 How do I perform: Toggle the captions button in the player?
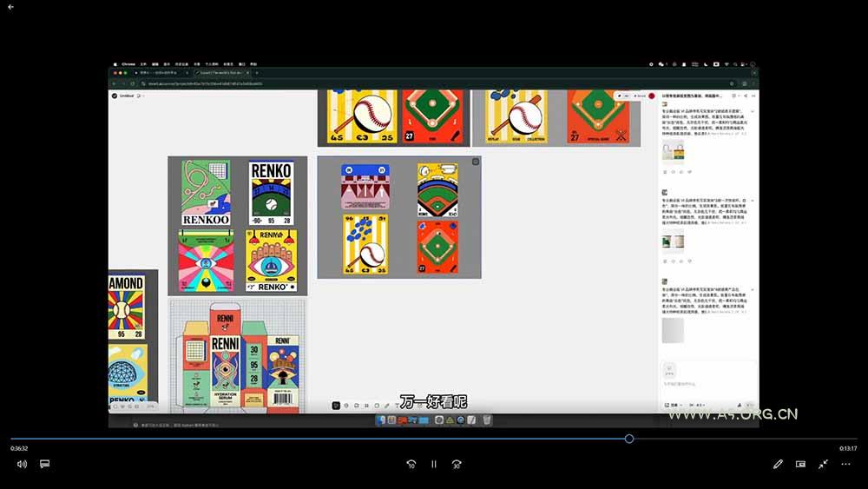(45, 464)
